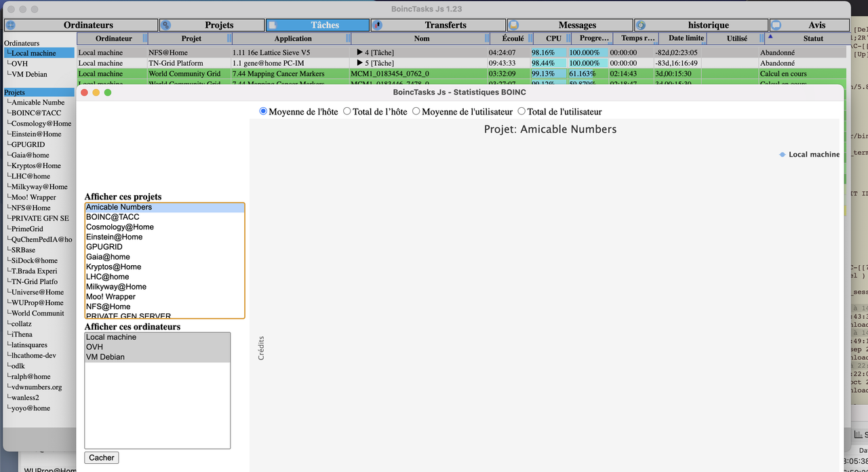Screen dimensions: 868x472
Task: Select GPUGRID in the statistics project list
Action: (x=164, y=247)
